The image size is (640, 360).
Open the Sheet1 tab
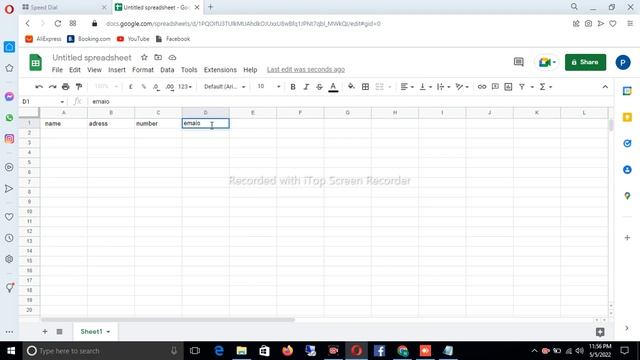point(95,331)
